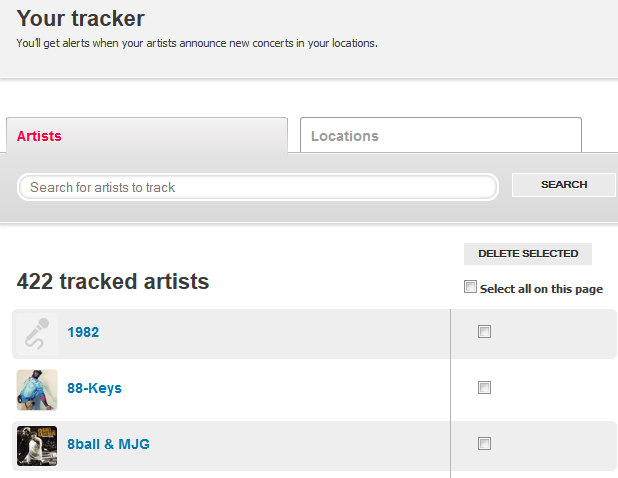
Task: Go to the 8ball & MJG artist link
Action: click(108, 445)
